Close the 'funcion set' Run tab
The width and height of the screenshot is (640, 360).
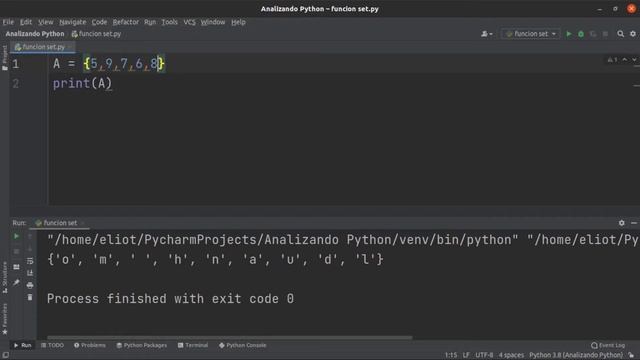tap(82, 223)
